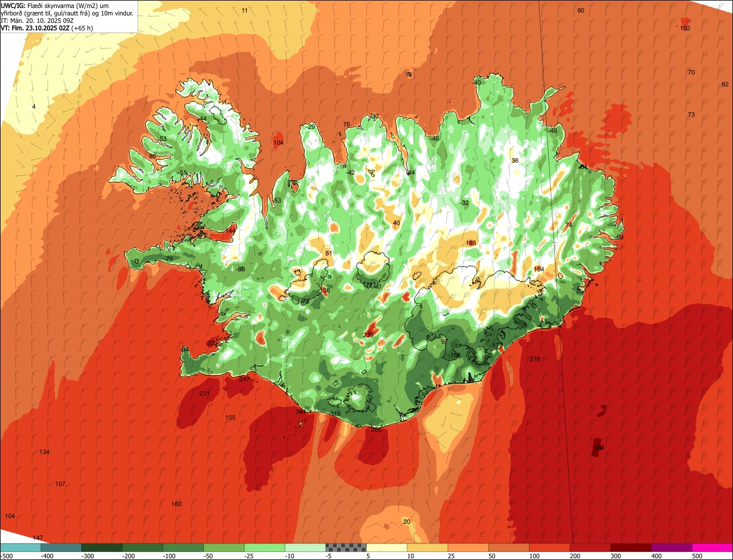Viewport: 733px width, 560px height.
Task: Click the pale mint -10 to -5 legend swatch
Action: click(x=305, y=547)
